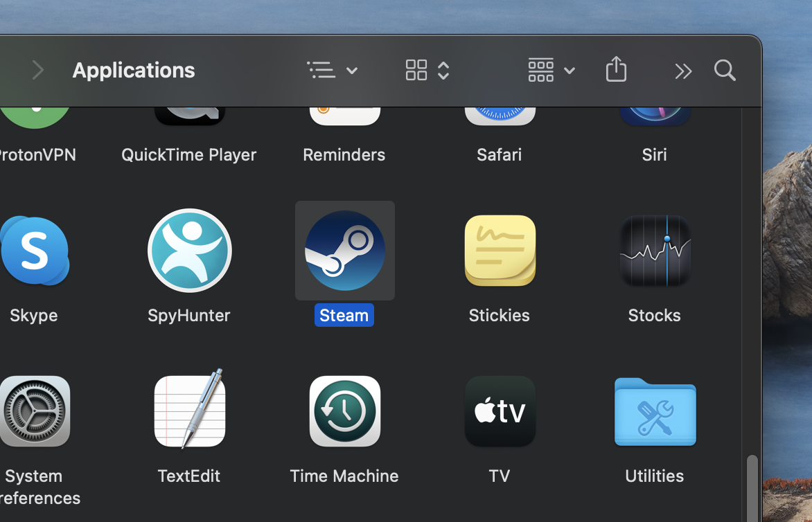Select the QuickTime Player app icon
Image resolution: width=812 pixels, height=522 pixels.
click(x=190, y=116)
